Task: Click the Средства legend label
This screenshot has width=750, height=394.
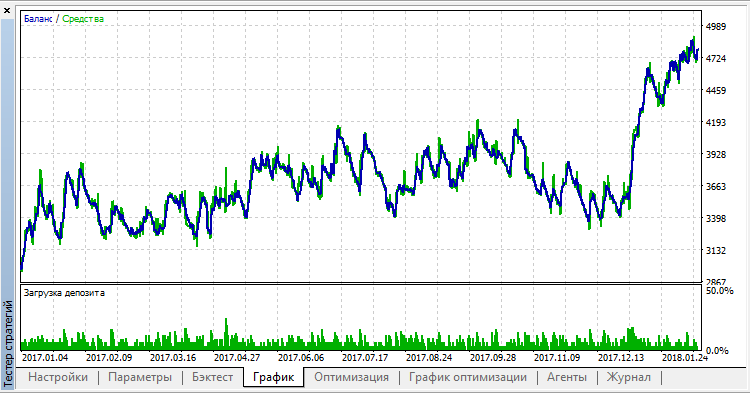Action: click(83, 19)
